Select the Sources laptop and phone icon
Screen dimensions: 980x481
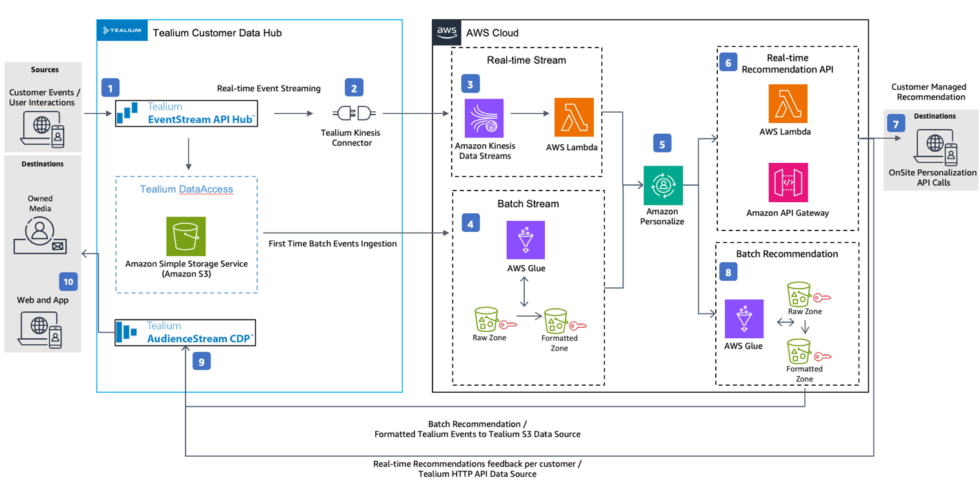43,131
